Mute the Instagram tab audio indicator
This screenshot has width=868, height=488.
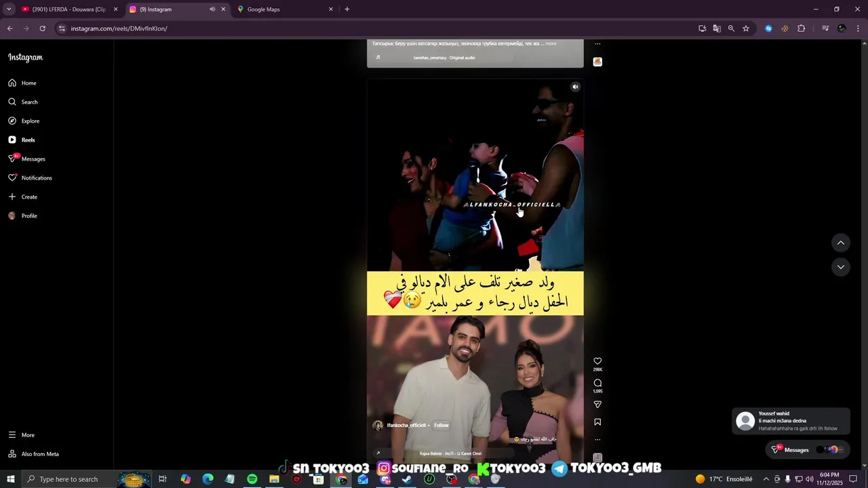[212, 9]
